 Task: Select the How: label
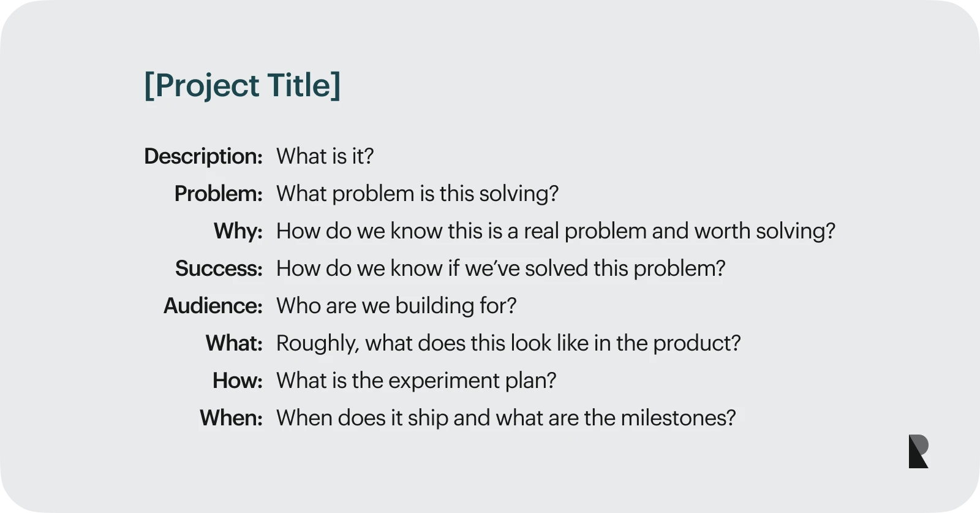237,381
